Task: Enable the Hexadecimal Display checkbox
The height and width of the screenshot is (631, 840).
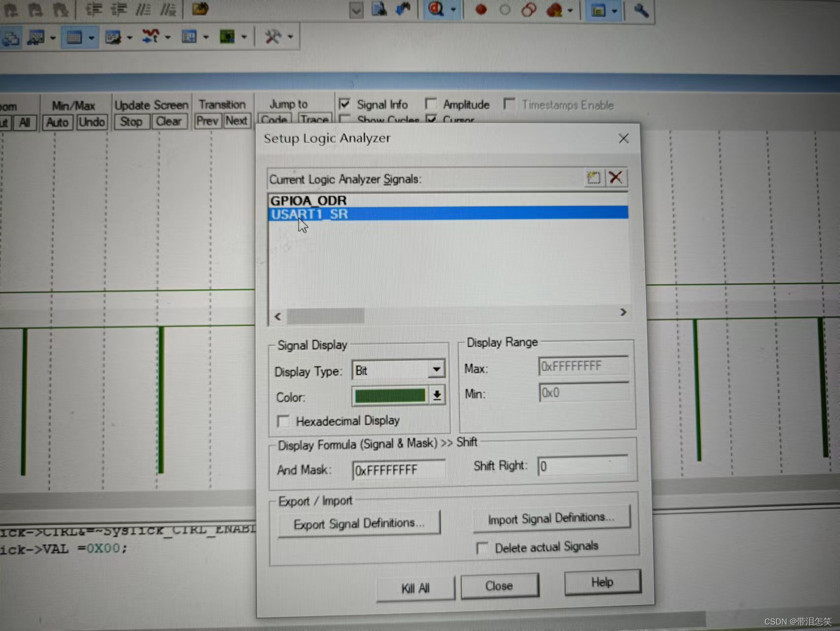Action: coord(283,421)
